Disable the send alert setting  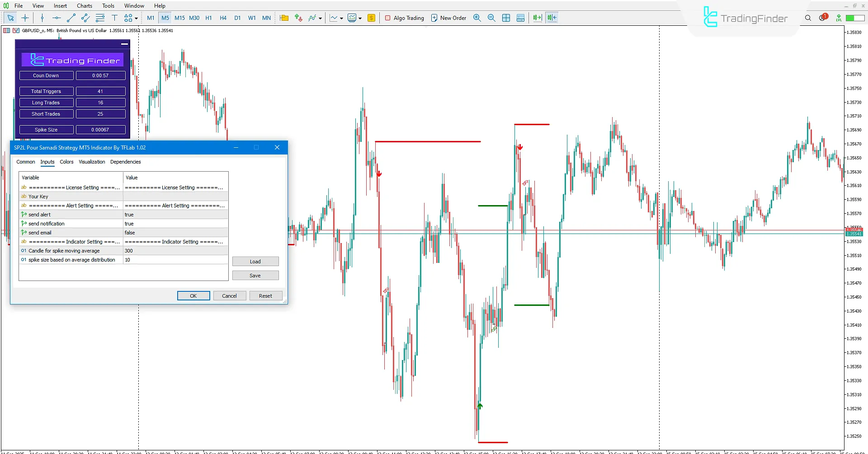pos(175,214)
